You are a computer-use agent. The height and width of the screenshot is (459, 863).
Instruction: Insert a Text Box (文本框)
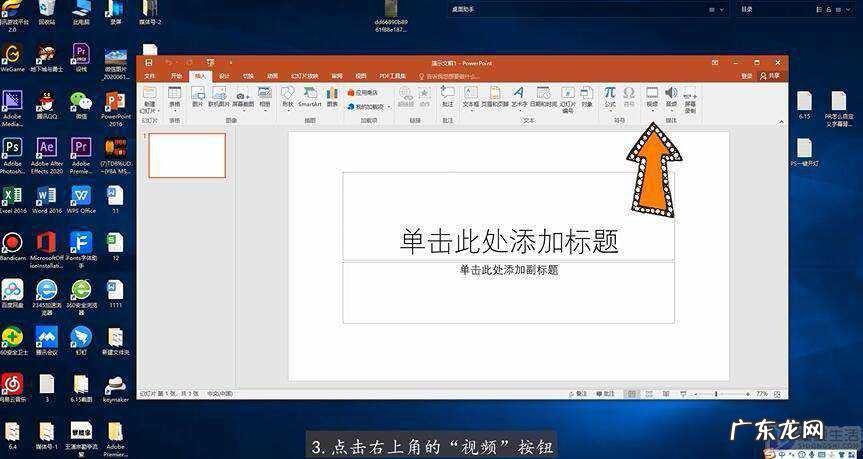(471, 97)
